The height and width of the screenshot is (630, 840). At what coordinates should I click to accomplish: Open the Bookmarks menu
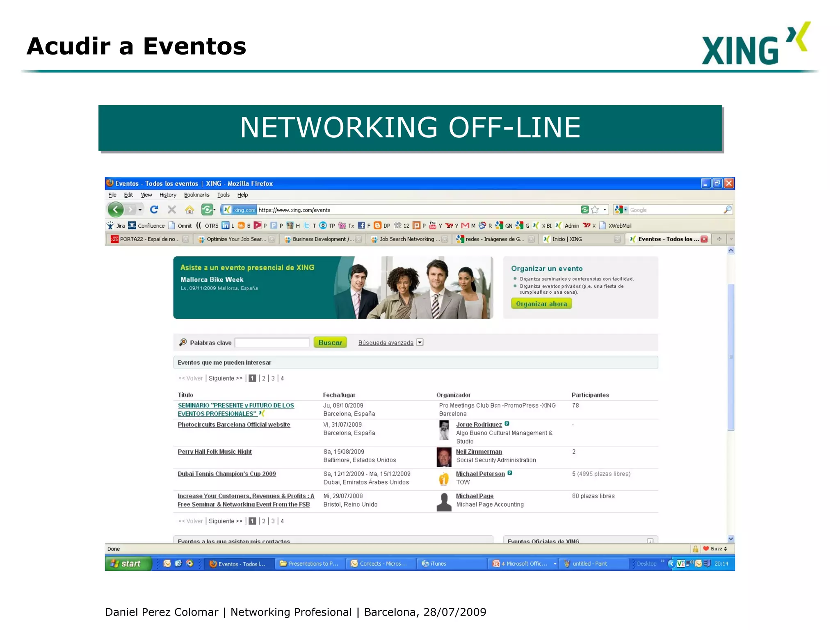[x=196, y=195]
